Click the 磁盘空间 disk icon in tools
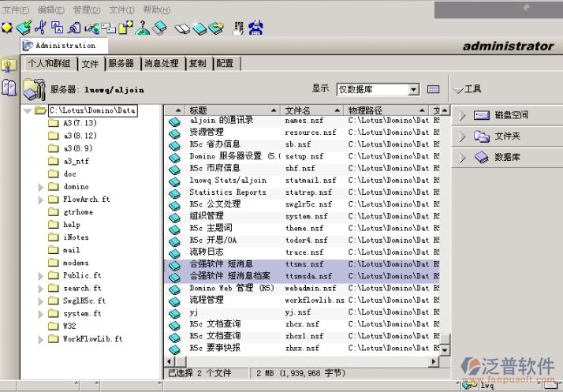The width and height of the screenshot is (563, 392). (x=482, y=115)
